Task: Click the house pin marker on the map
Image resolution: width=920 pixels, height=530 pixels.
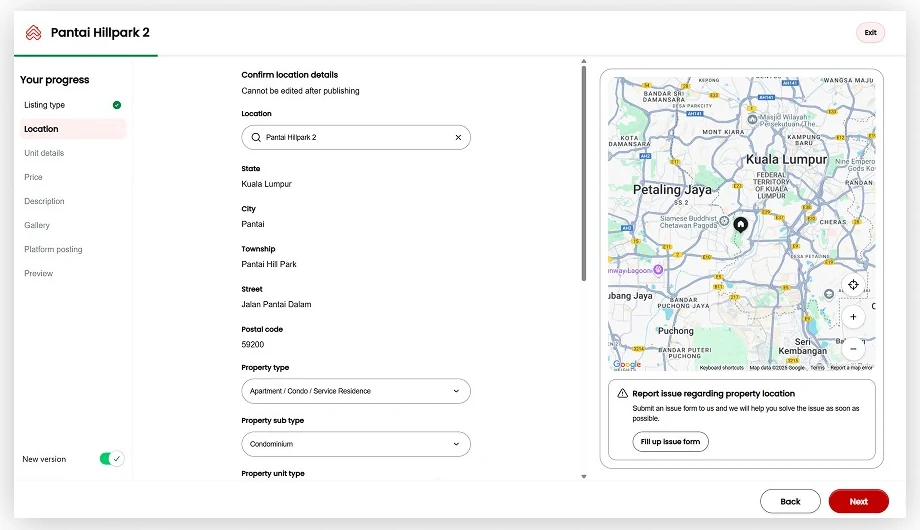Action: click(740, 225)
